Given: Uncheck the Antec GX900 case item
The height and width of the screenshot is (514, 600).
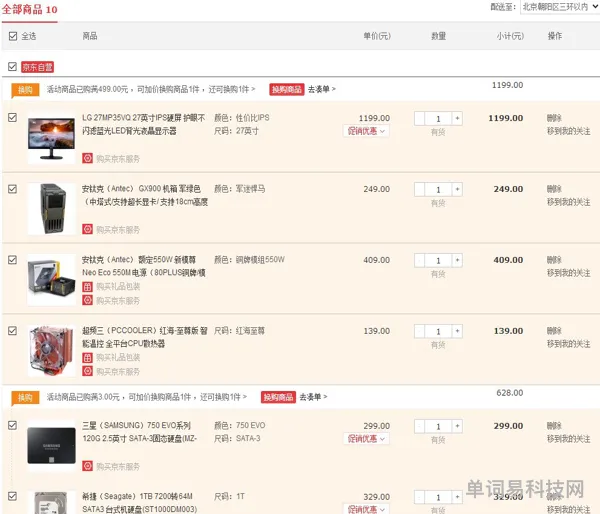Looking at the screenshot, I should pyautogui.click(x=13, y=189).
